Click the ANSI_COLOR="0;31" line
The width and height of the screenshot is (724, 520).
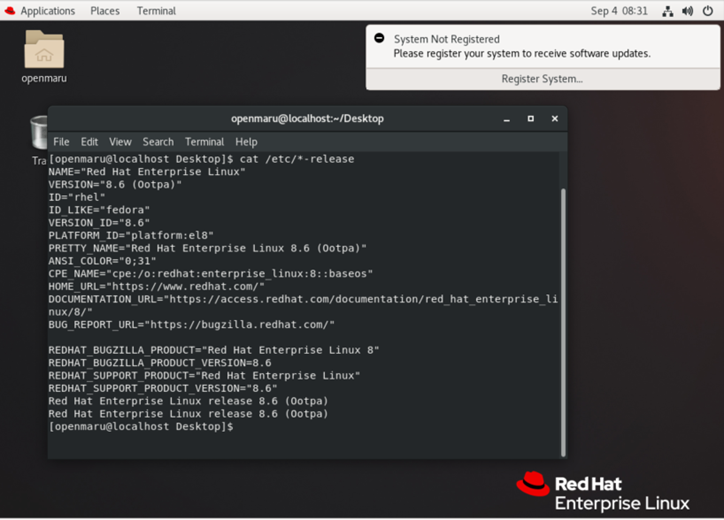click(x=102, y=261)
